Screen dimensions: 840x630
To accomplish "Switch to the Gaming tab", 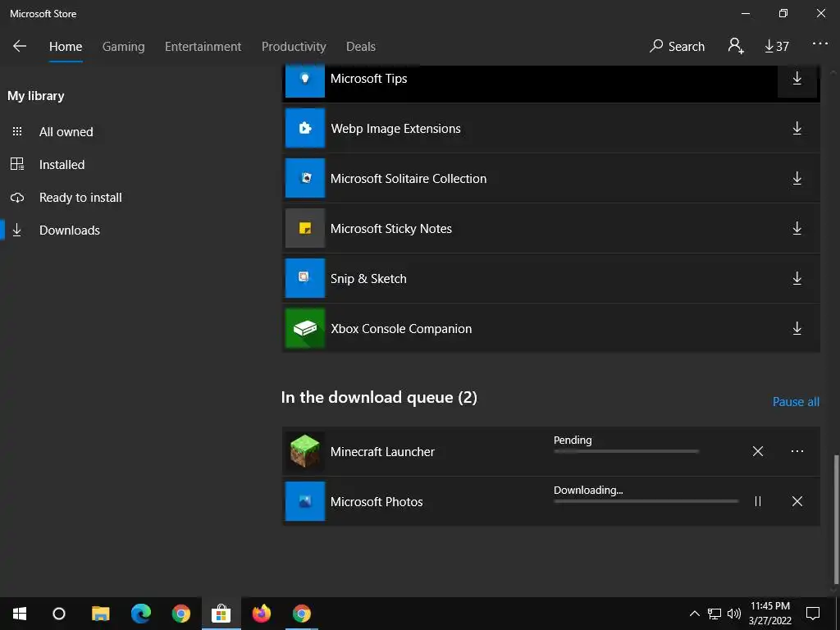I will [x=123, y=47].
